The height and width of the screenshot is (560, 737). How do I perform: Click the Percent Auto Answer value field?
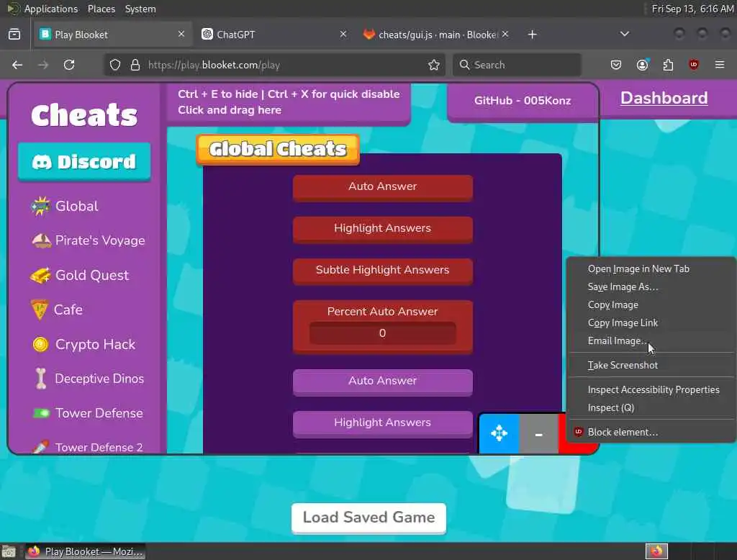[382, 333]
